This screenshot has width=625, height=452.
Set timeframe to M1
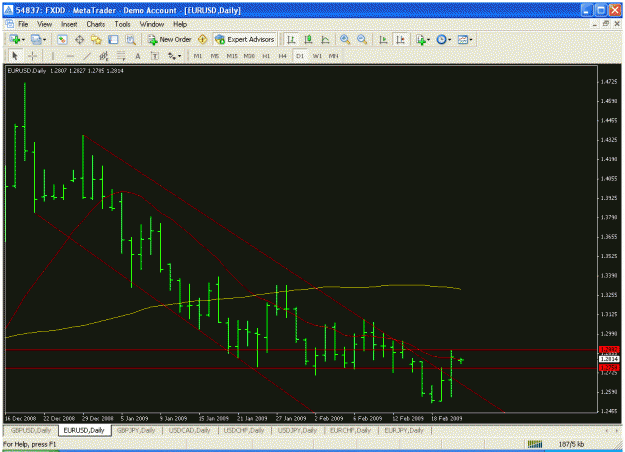coord(198,56)
